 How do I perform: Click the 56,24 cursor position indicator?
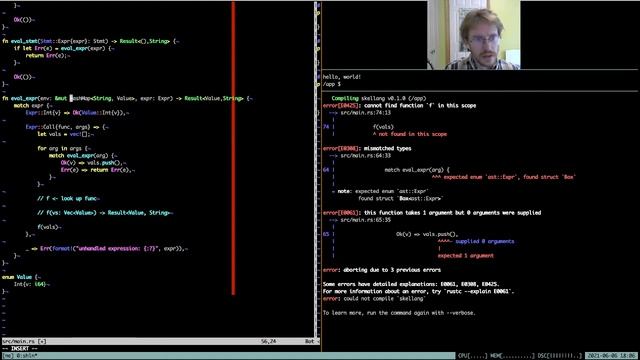coord(268,341)
